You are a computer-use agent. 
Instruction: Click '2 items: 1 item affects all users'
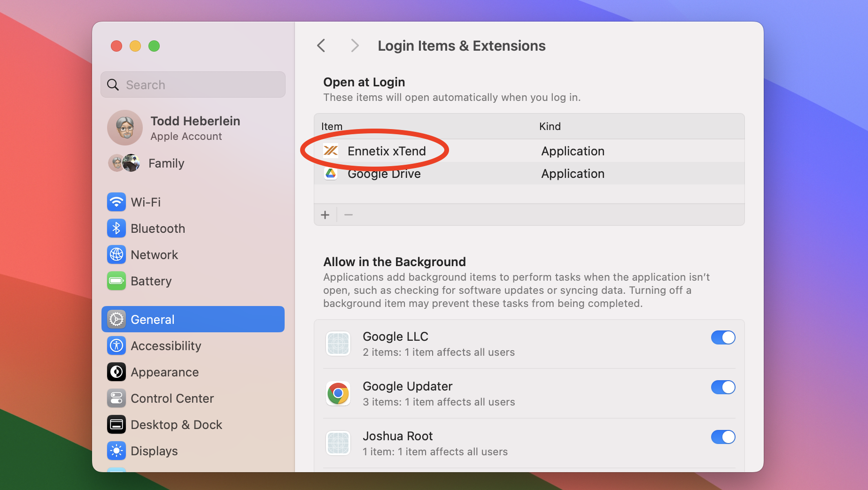pos(439,352)
